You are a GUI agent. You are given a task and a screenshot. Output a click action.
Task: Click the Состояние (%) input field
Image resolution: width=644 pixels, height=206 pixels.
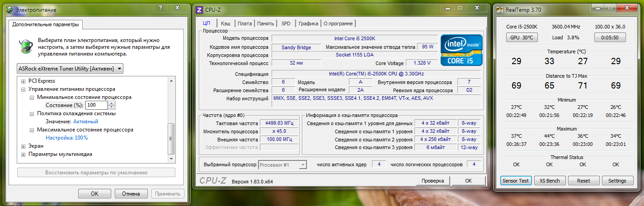coord(97,105)
